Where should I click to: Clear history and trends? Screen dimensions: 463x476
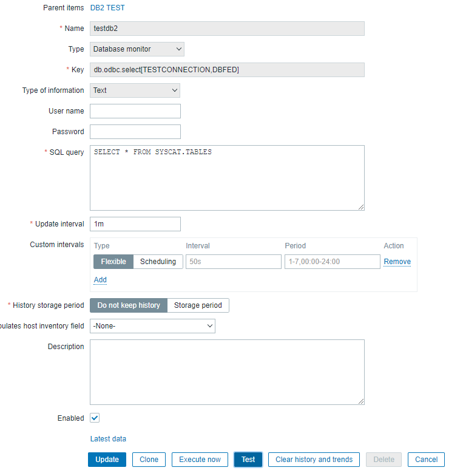click(314, 460)
